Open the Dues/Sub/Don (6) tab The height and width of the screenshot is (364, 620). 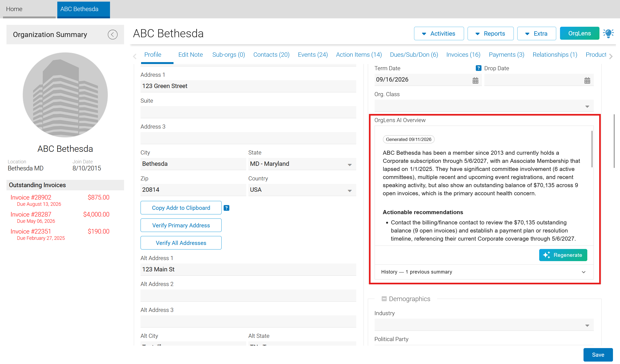(x=414, y=55)
